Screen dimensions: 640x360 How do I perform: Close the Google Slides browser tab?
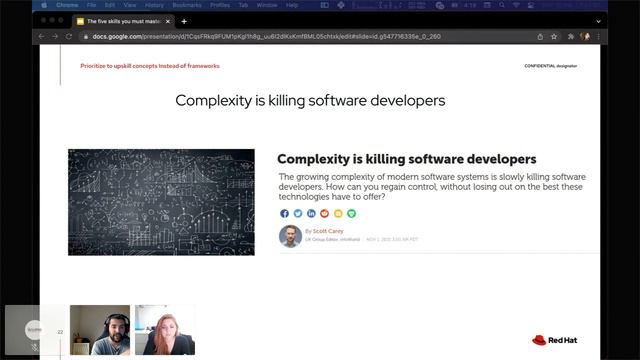coord(168,21)
